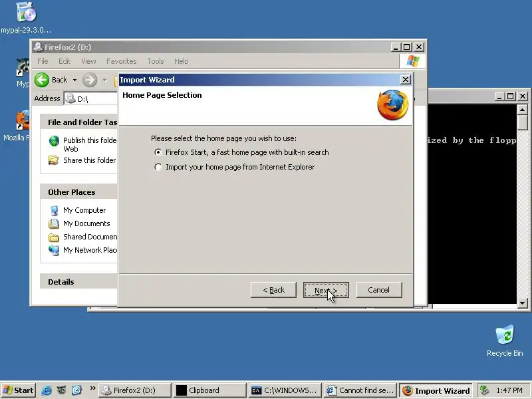Open the Tools menu in Explorer window
532x399 pixels.
point(156,61)
